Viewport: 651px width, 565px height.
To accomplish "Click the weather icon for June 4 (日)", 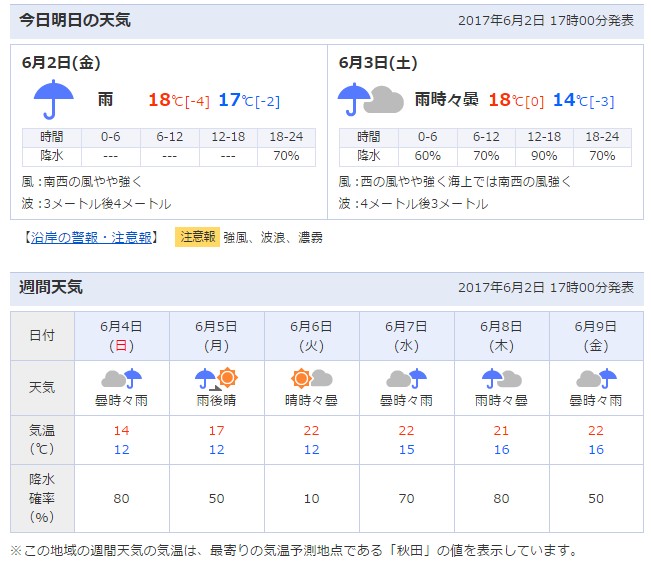I will pos(122,378).
